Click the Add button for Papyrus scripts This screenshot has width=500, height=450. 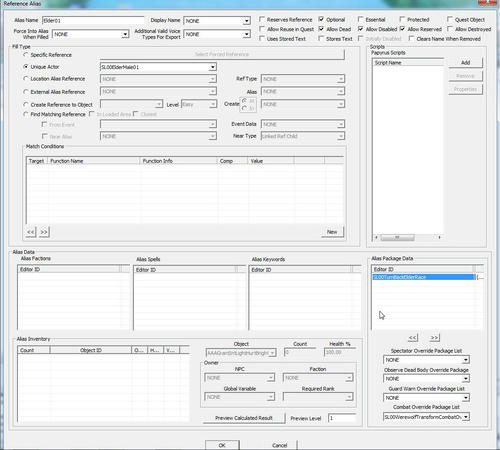click(465, 63)
